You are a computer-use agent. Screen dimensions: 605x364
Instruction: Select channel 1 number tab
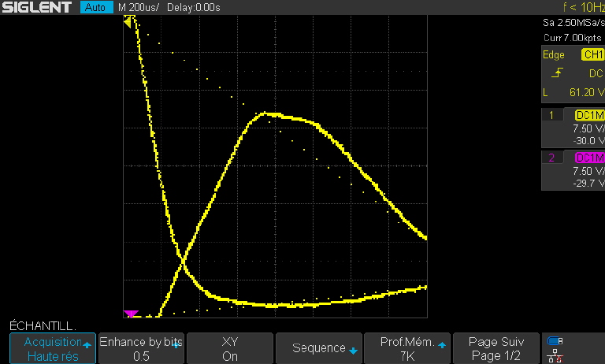click(551, 115)
